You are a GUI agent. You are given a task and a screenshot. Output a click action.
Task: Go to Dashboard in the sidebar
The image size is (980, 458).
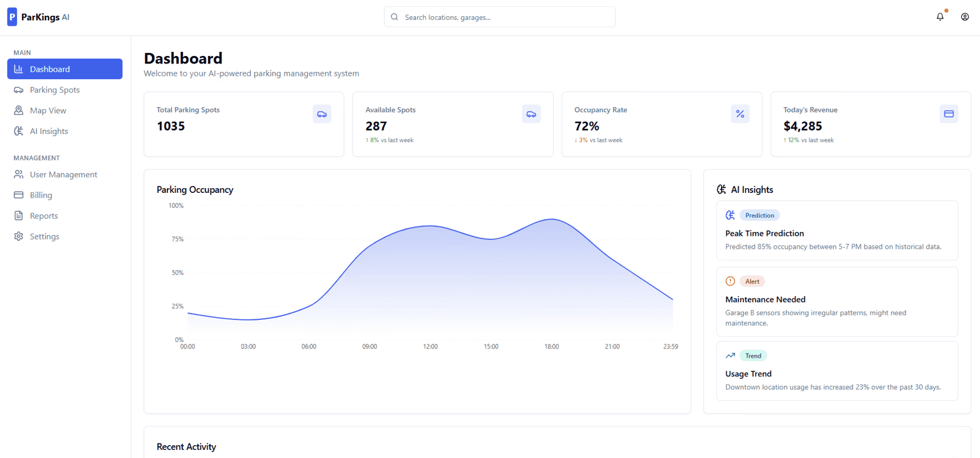65,69
